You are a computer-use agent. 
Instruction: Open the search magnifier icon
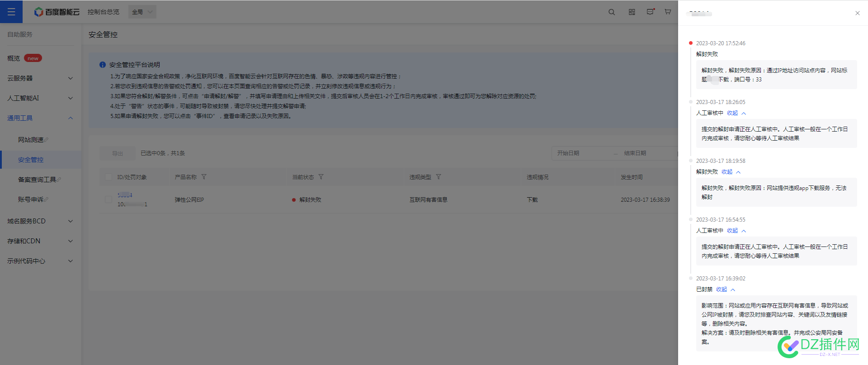point(612,12)
